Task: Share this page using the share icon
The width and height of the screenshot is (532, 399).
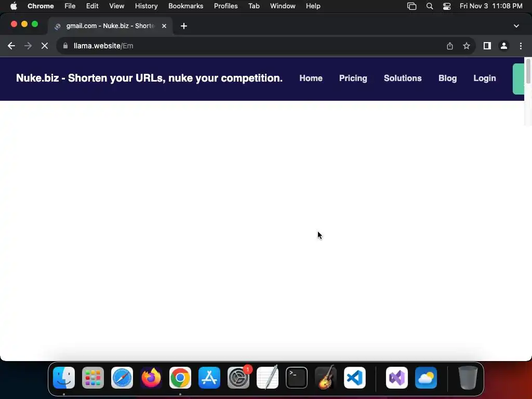Action: click(x=450, y=46)
